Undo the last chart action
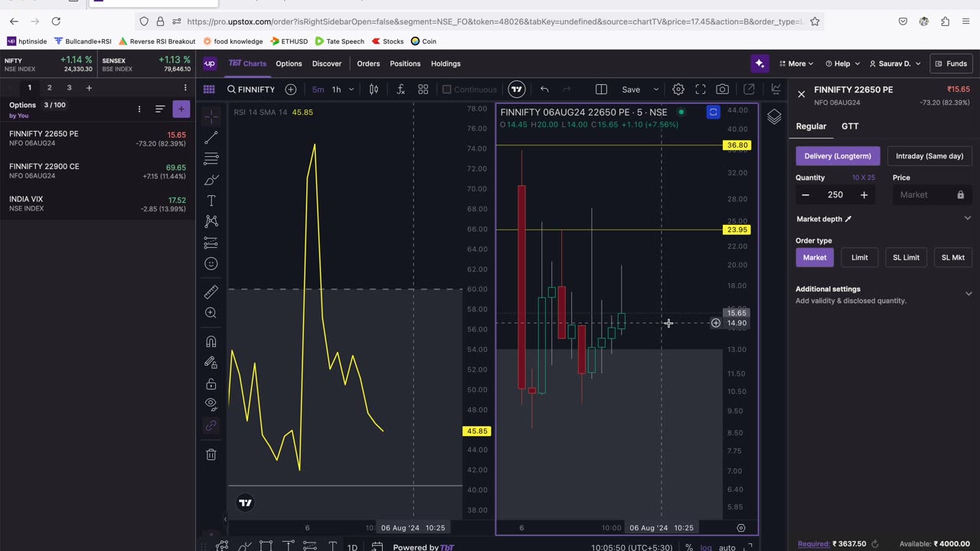980x551 pixels. point(544,90)
